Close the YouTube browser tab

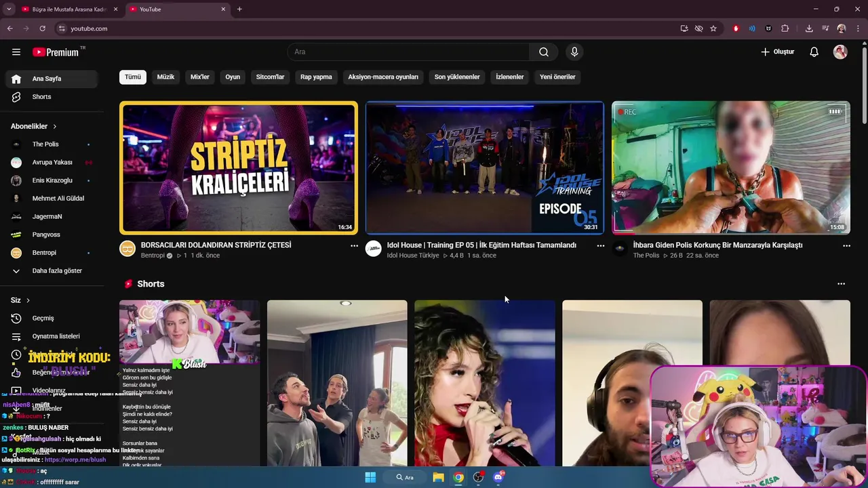click(x=223, y=9)
